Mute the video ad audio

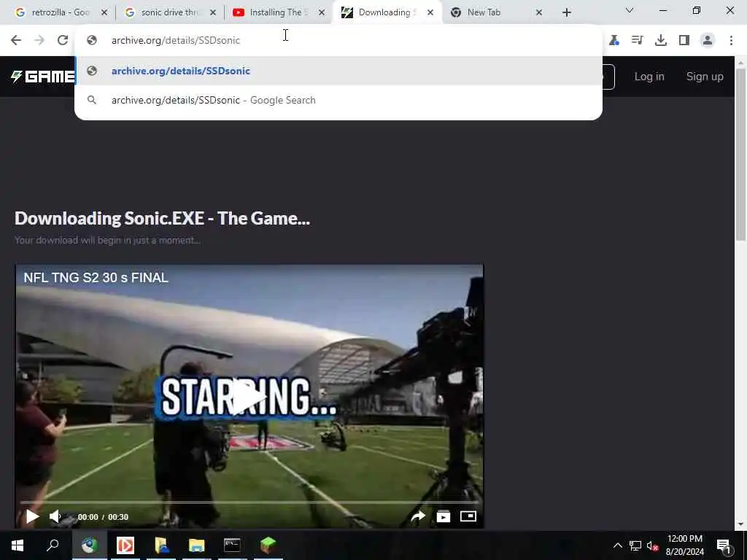click(x=55, y=517)
